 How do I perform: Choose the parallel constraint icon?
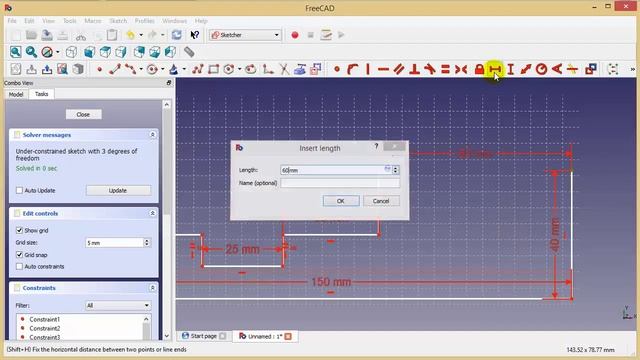click(399, 69)
